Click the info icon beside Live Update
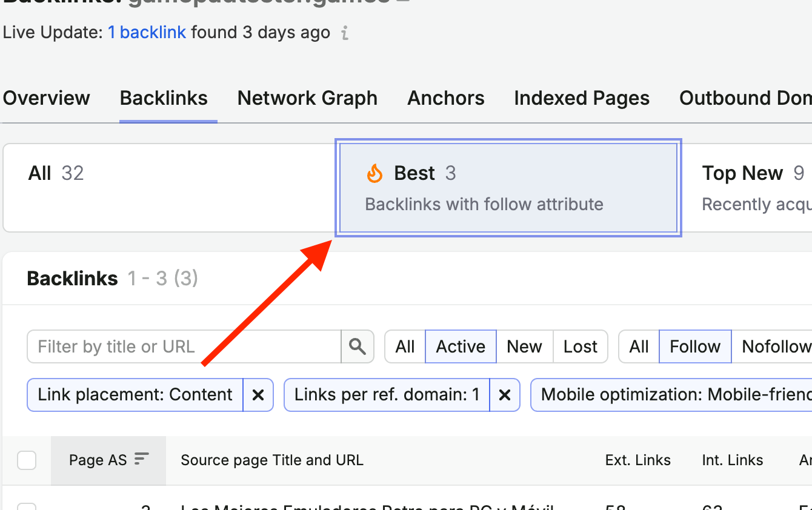 coord(345,33)
